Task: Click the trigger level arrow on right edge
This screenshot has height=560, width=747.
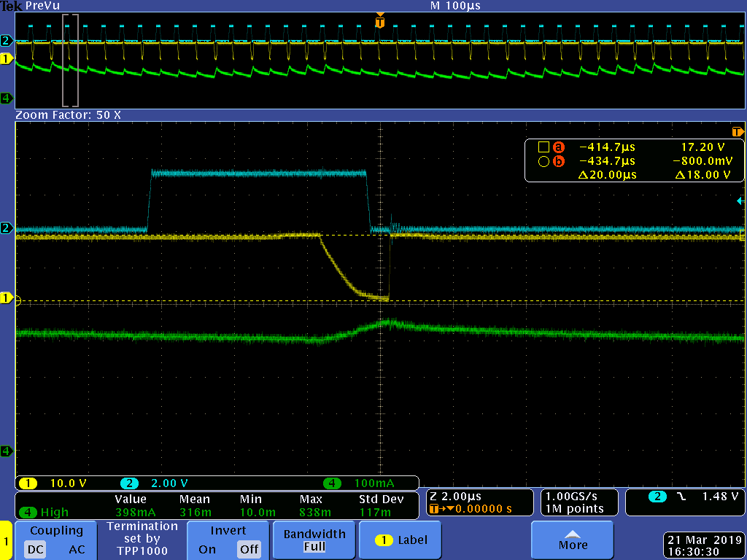Action: [x=740, y=201]
